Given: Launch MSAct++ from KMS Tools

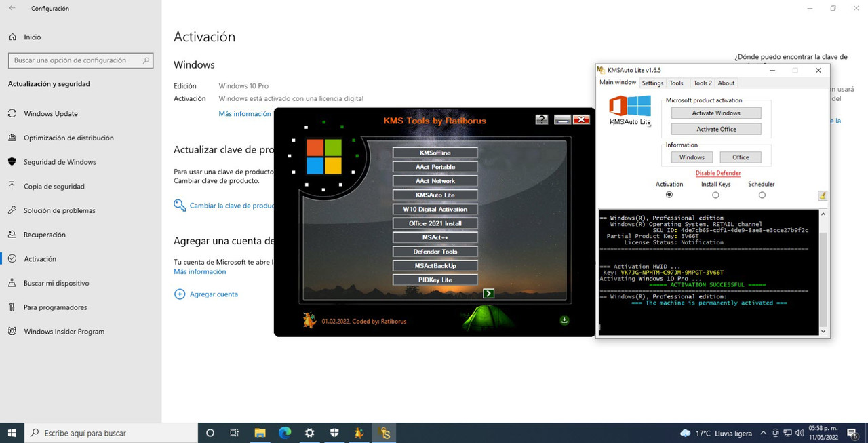Looking at the screenshot, I should coord(435,237).
